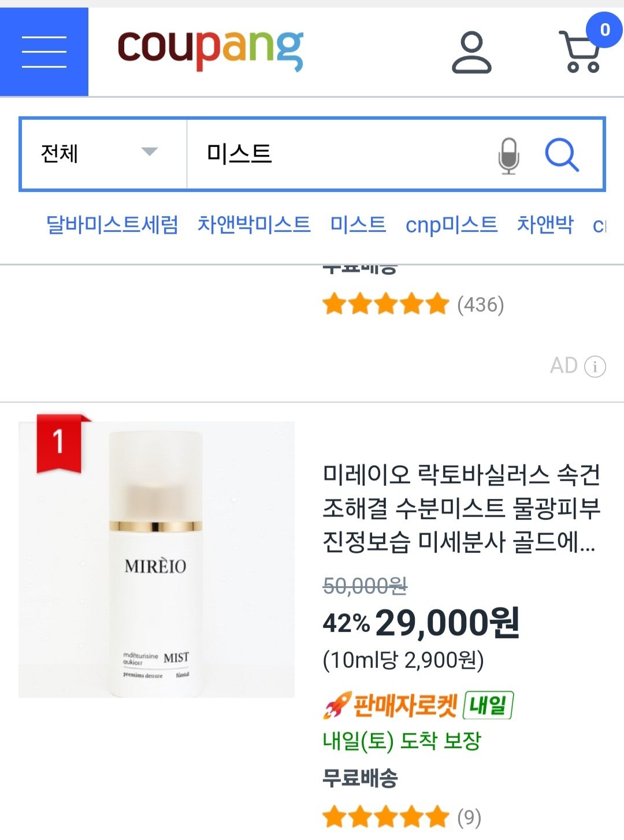Choose the 미스트 suggested keyword
Screen dimensions: 624x840
click(358, 224)
